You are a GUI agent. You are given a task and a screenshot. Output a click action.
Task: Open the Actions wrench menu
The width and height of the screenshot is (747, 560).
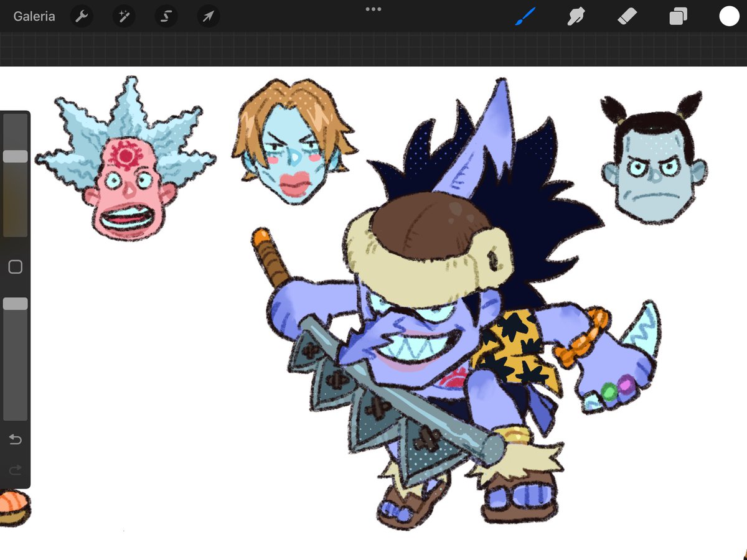pos(82,17)
